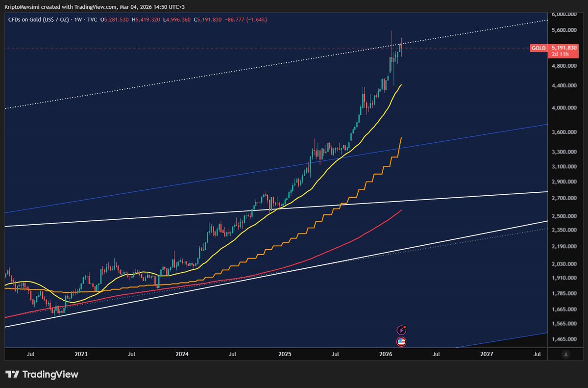Click the 2025 label on time axis

(x=285, y=354)
